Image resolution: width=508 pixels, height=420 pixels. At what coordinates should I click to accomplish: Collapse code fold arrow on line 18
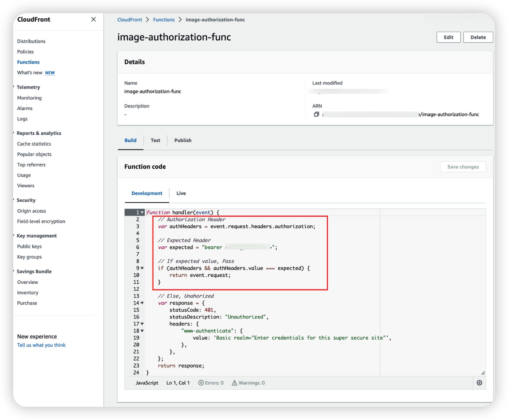[x=142, y=331]
